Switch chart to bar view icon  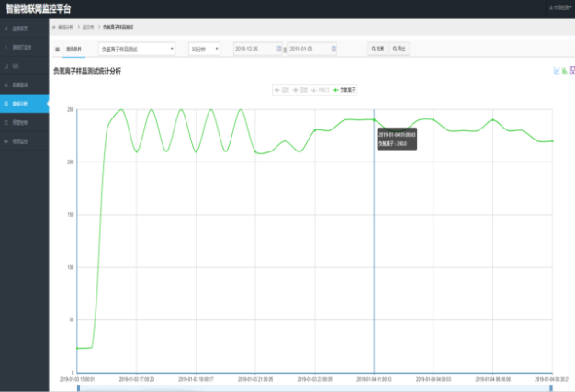click(564, 71)
